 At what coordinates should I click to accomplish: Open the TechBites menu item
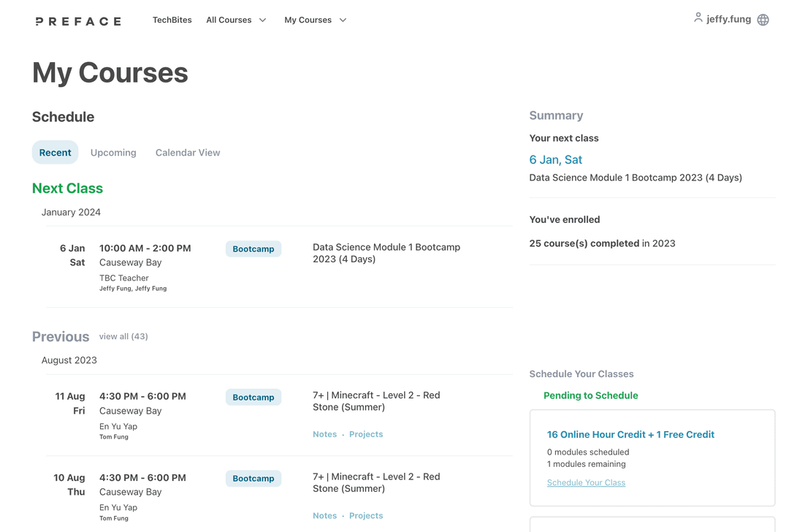coord(172,20)
